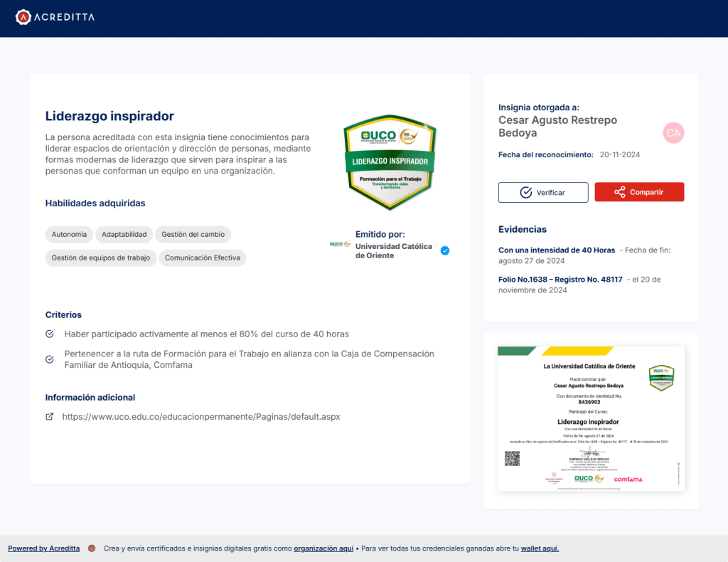Click the 'Liderazgo inspirador' badge title
This screenshot has width=728, height=562.
click(109, 116)
